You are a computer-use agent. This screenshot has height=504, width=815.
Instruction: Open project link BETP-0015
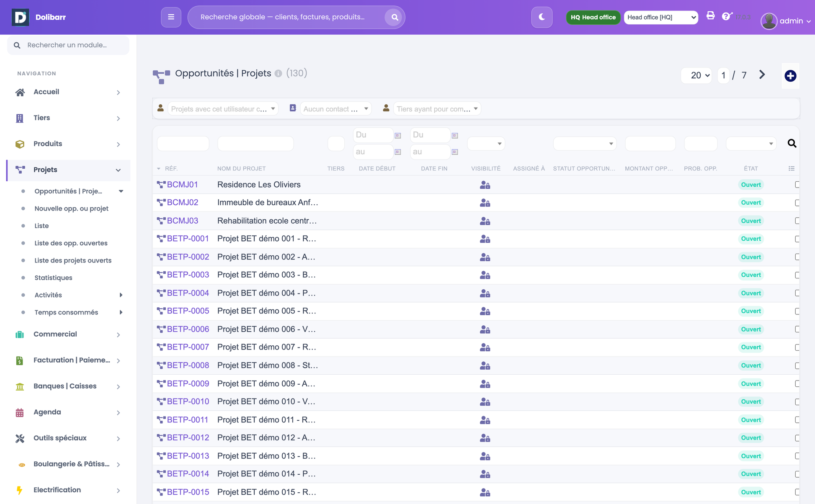(x=188, y=492)
